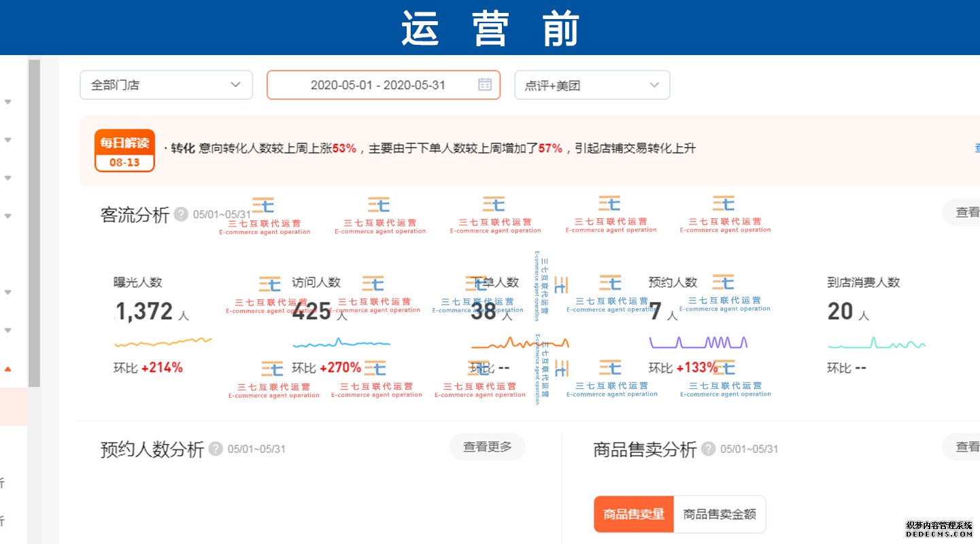Open the 全部门店 store dropdown
The width and height of the screenshot is (980, 544).
(x=166, y=85)
